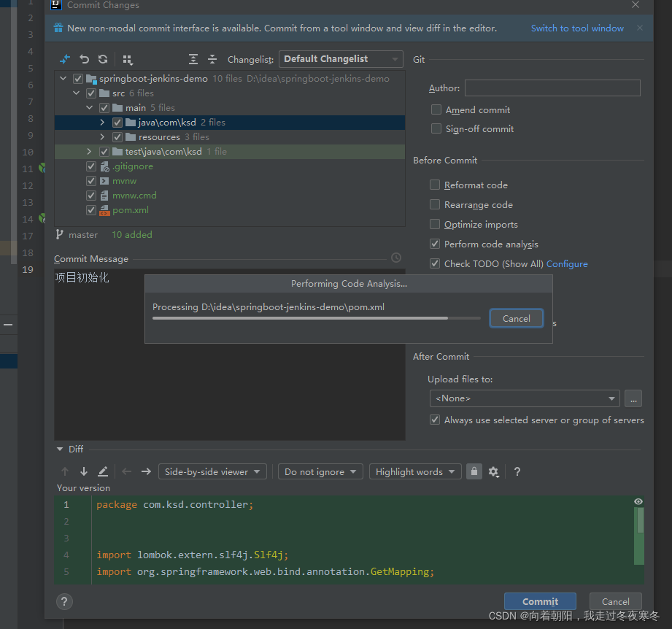Image resolution: width=672 pixels, height=629 pixels.
Task: Click the gift icon in notification banner
Action: click(x=58, y=28)
